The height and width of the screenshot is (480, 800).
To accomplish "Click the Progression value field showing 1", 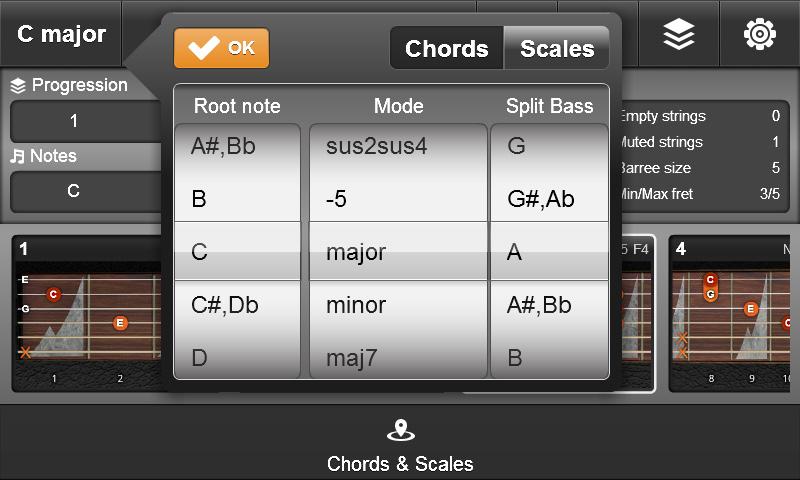I will tap(74, 122).
